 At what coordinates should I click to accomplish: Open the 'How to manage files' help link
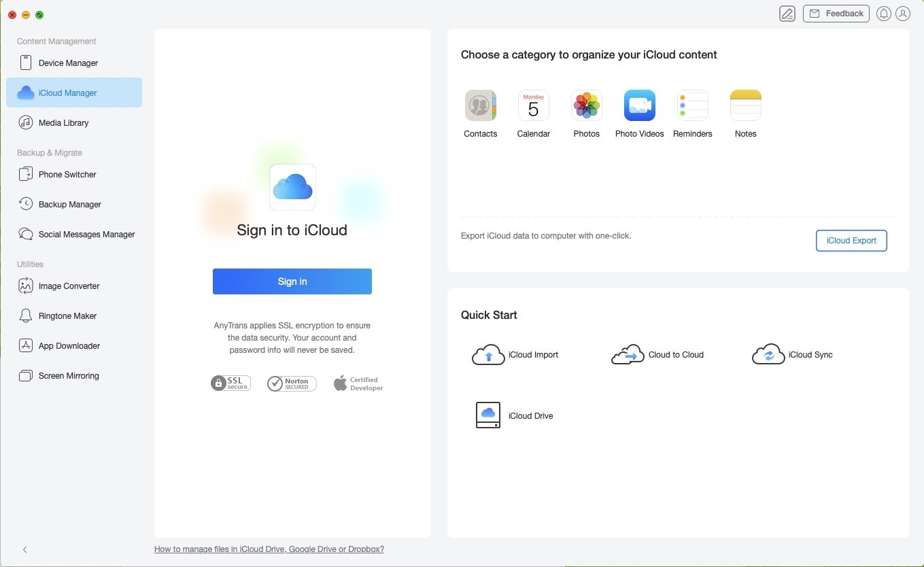coord(269,549)
